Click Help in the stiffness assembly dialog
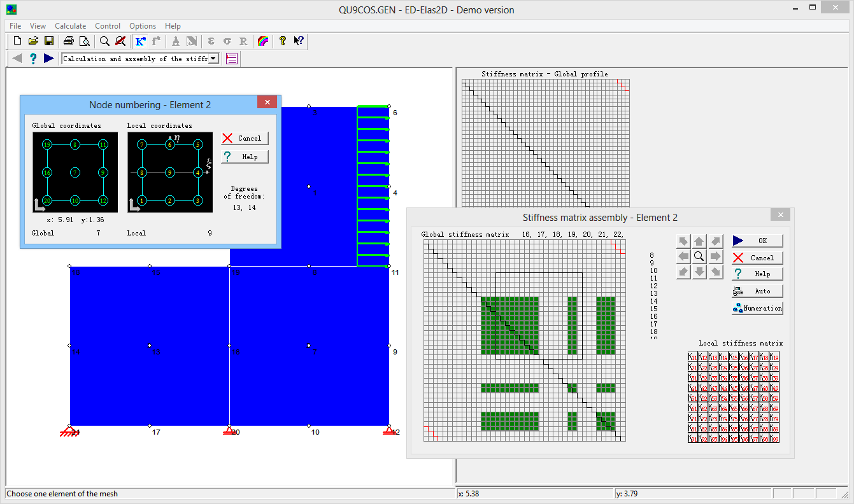Image resolution: width=854 pixels, height=504 pixels. point(757,274)
